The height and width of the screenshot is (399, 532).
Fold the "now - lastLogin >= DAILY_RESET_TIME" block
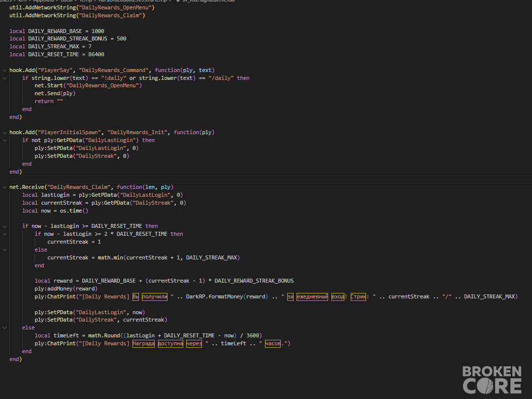click(x=4, y=226)
